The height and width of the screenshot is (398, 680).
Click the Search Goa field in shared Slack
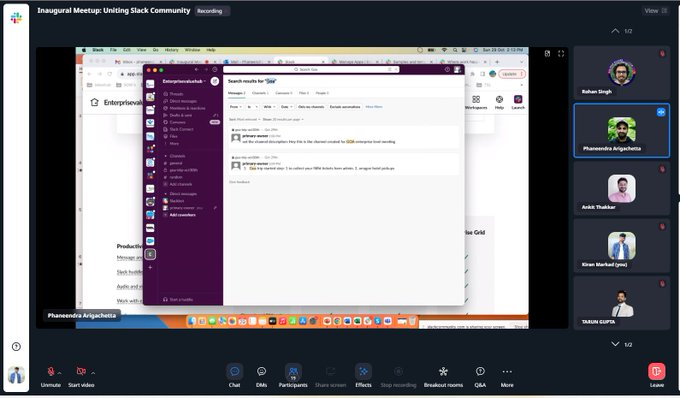pyautogui.click(x=311, y=69)
